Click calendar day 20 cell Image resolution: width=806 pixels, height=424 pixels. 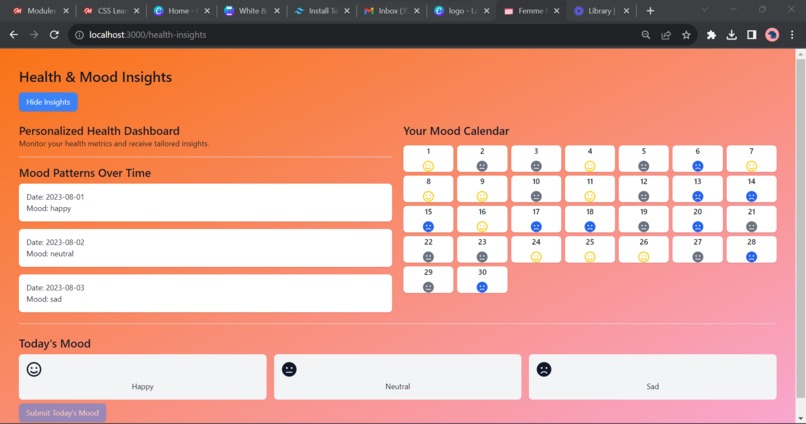coord(698,219)
